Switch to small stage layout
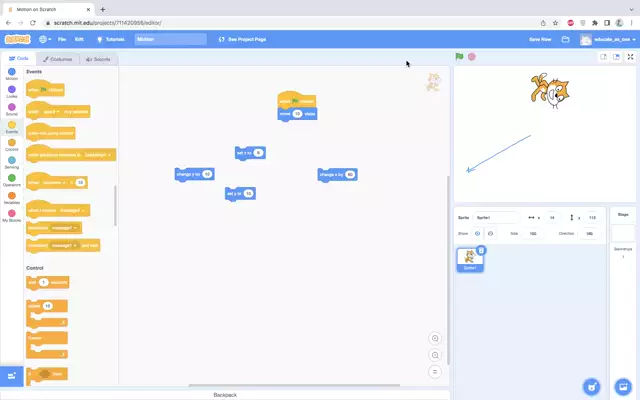The width and height of the screenshot is (640, 400). [x=603, y=57]
